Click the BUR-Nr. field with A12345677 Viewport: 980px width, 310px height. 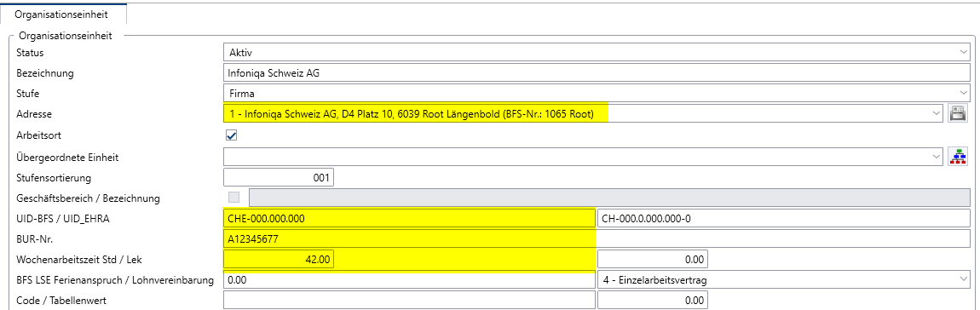pos(597,238)
